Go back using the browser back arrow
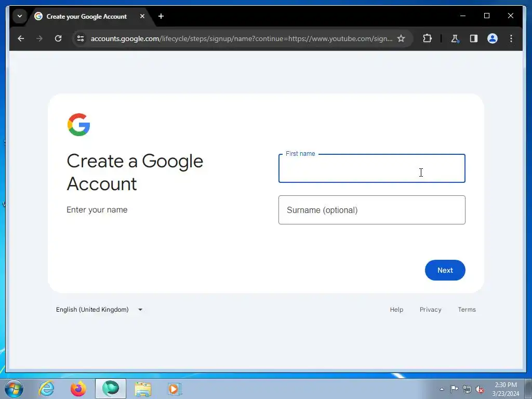Screen dimensions: 532x399 point(21,38)
